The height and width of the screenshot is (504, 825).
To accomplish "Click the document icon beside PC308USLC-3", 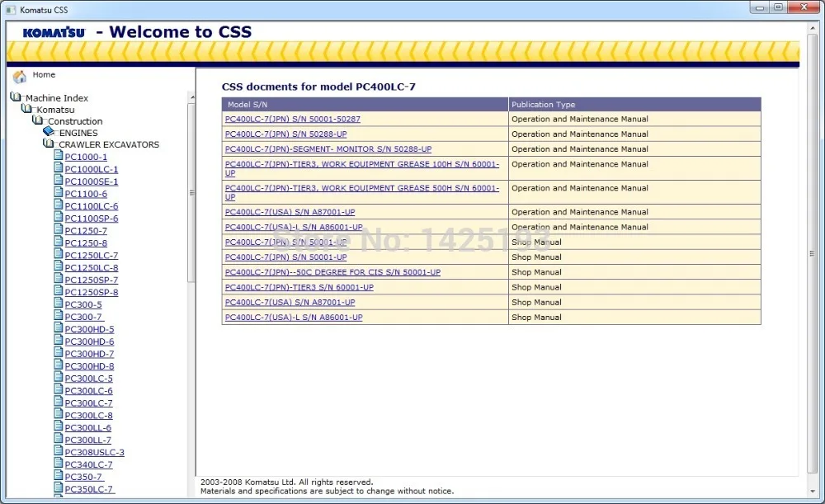I will tap(58, 452).
